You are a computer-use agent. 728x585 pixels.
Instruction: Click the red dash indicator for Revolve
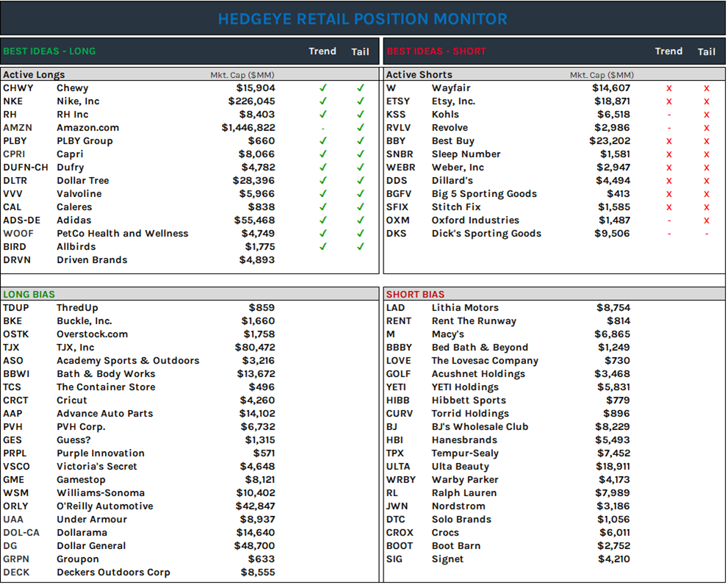[x=668, y=127]
